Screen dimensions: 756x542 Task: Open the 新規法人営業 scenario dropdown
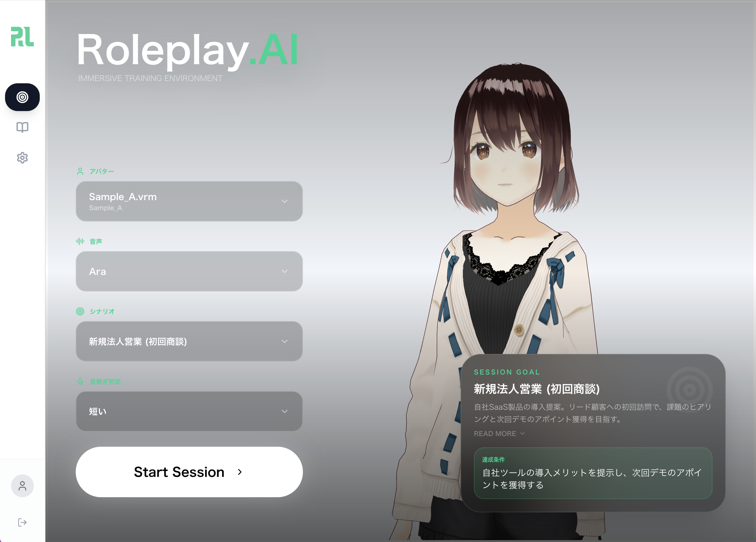pos(189,341)
